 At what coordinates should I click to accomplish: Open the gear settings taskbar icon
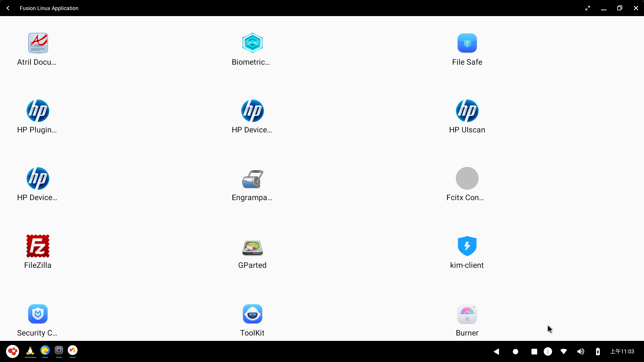[59, 350]
